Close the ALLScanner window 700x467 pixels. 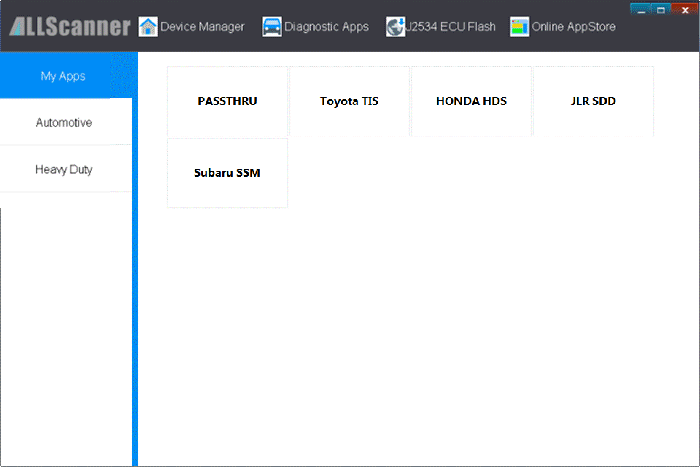[x=685, y=9]
